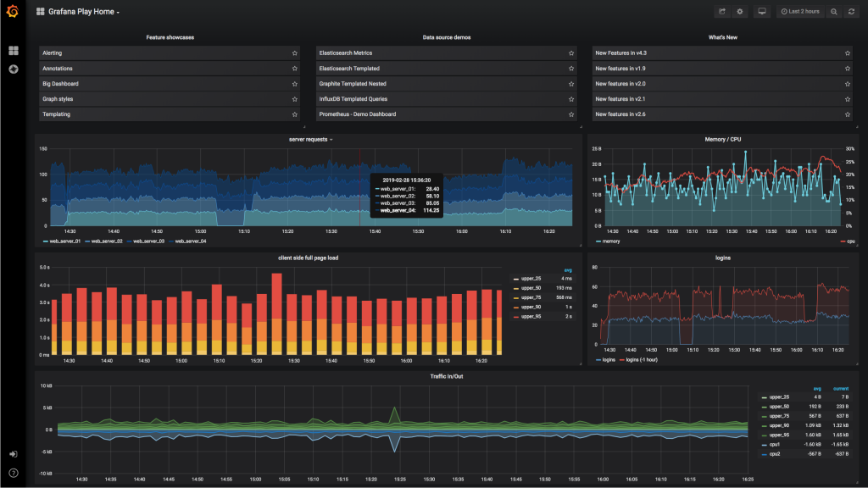This screenshot has width=868, height=488.
Task: Click the Grafana logo in the sidebar
Action: click(13, 11)
